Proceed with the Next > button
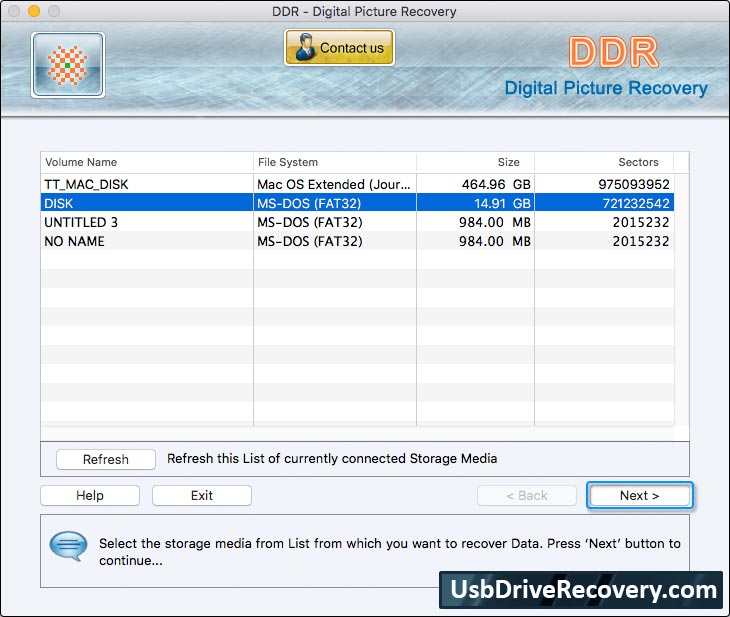The height and width of the screenshot is (617, 730). coord(640,495)
